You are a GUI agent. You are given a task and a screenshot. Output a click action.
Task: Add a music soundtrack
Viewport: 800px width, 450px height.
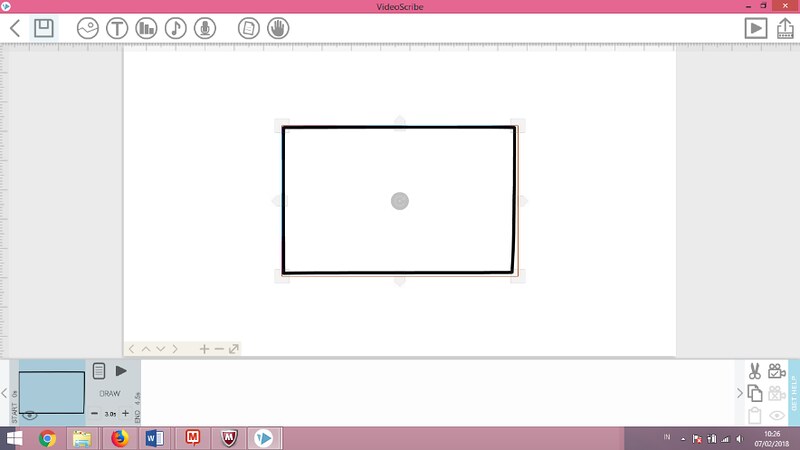tap(176, 28)
